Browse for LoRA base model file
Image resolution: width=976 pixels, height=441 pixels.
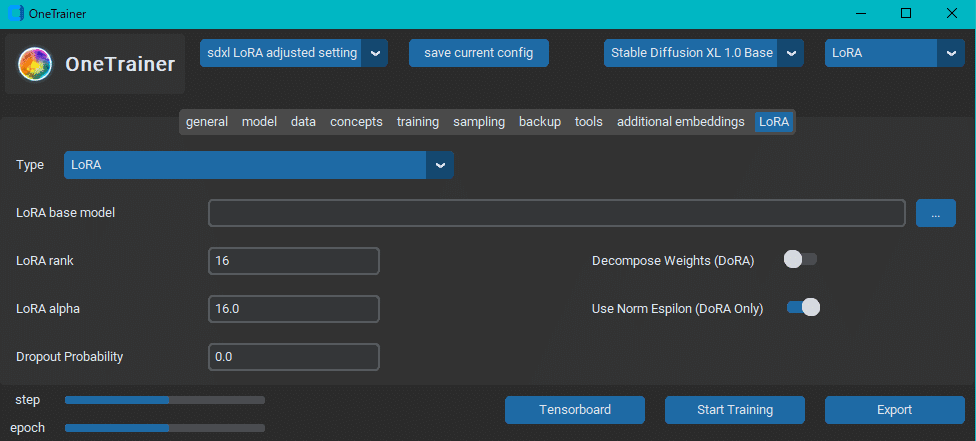[x=936, y=213]
